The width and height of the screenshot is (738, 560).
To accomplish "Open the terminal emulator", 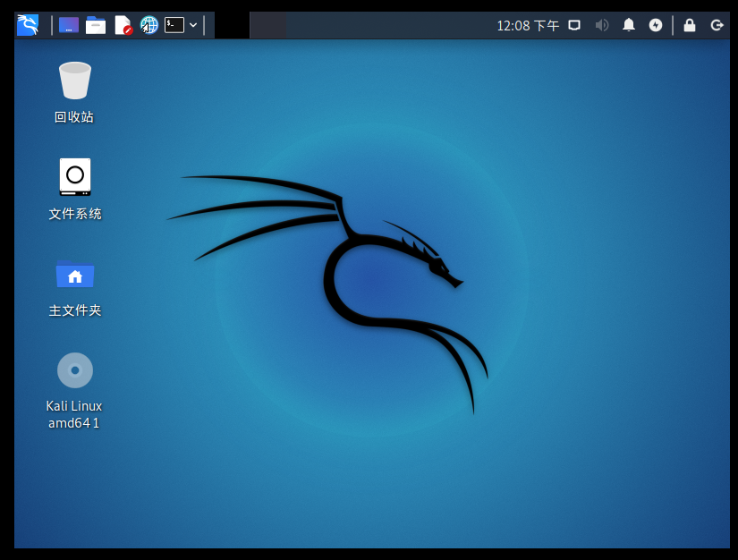I will tap(174, 25).
